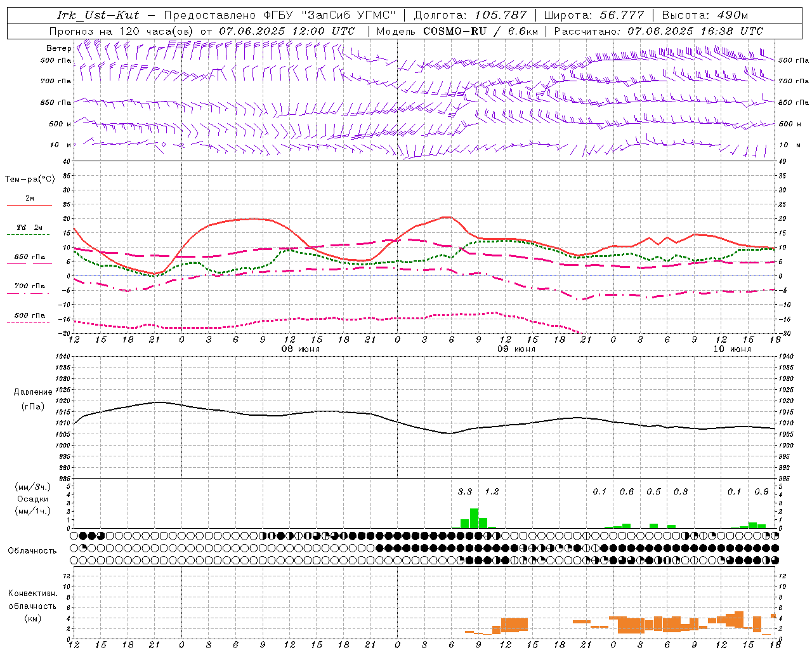
Task: Click the Конвективн. облачность label
Action: (32, 600)
